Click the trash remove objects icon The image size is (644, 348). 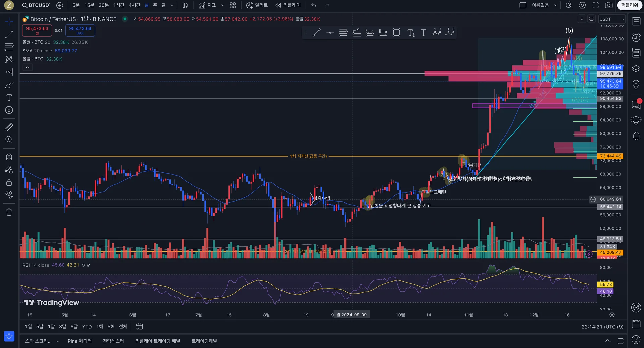(x=9, y=212)
